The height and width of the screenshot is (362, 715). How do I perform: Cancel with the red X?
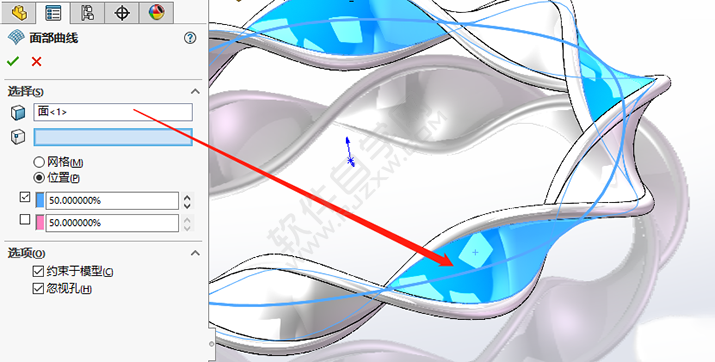click(x=36, y=62)
